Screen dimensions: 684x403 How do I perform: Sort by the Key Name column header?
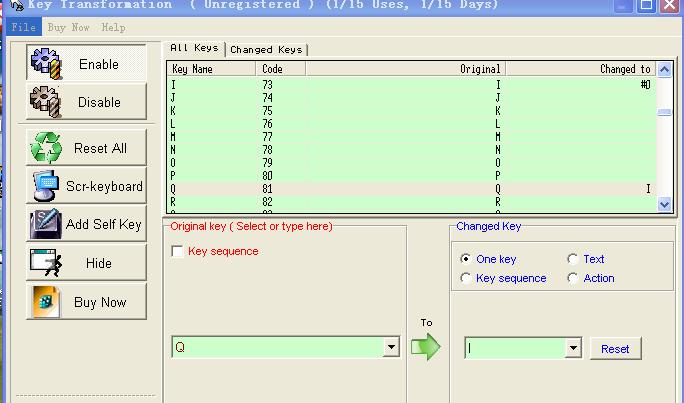[x=211, y=69]
